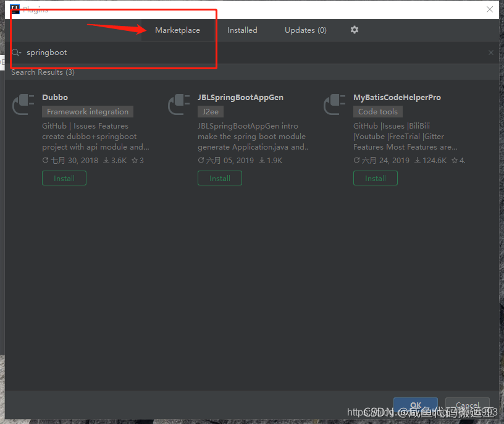The height and width of the screenshot is (424, 504).
Task: Select the Framework integration tag
Action: [x=88, y=112]
